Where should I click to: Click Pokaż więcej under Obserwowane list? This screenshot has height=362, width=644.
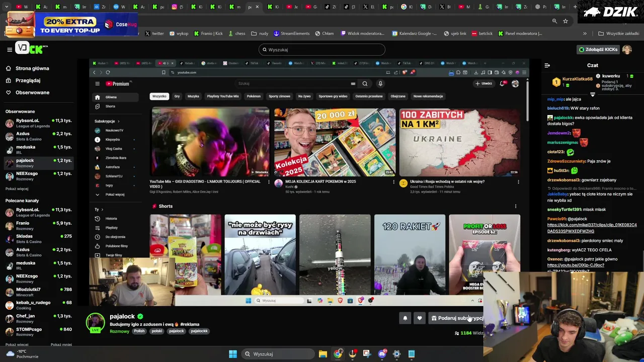point(17,189)
